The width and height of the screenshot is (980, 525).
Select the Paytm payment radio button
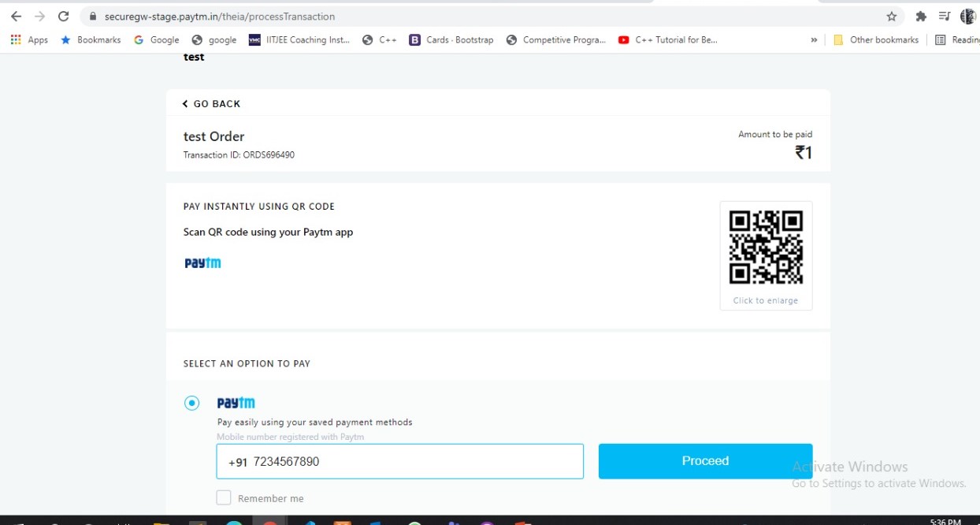tap(192, 404)
